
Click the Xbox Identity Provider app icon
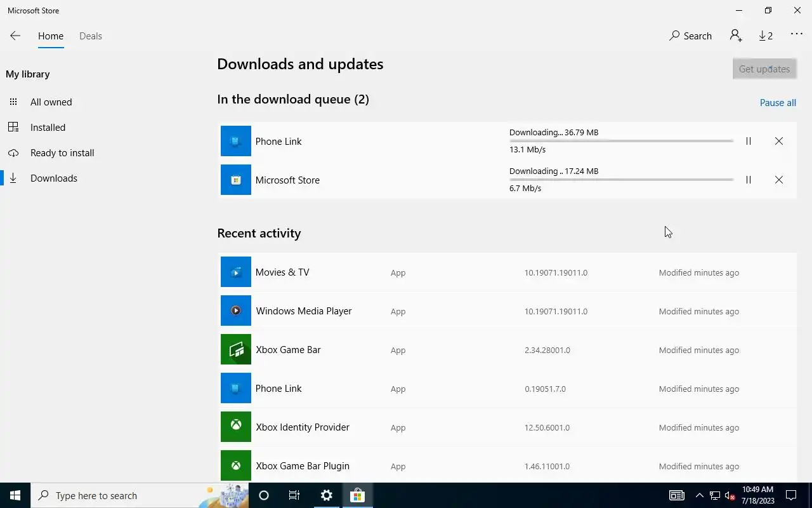point(236,427)
